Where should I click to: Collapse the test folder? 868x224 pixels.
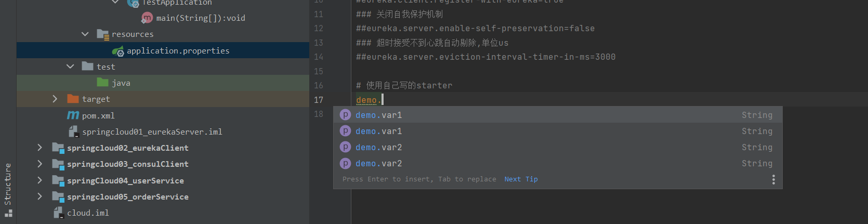tap(70, 67)
